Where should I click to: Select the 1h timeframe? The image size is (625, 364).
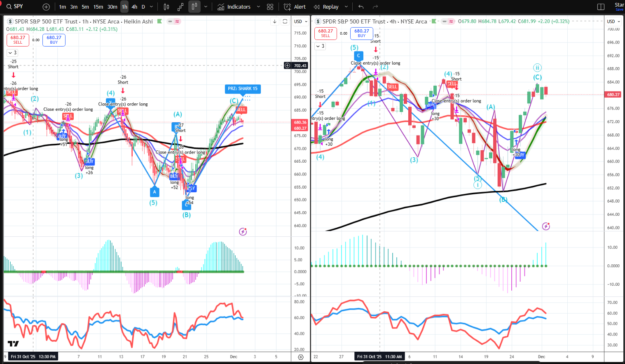124,7
